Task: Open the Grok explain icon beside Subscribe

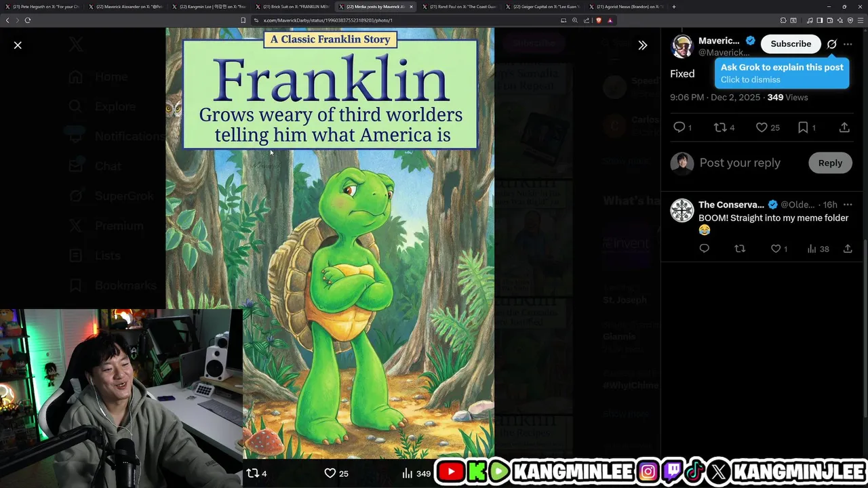Action: tap(831, 44)
